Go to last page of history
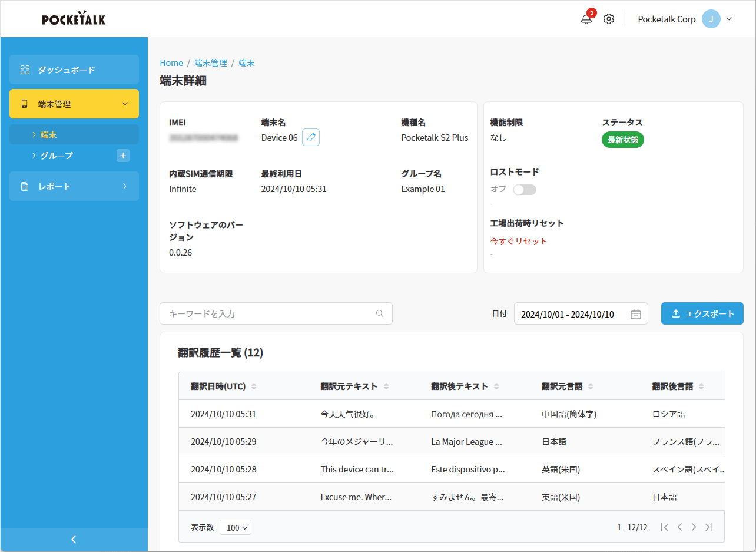The image size is (756, 552). point(709,527)
